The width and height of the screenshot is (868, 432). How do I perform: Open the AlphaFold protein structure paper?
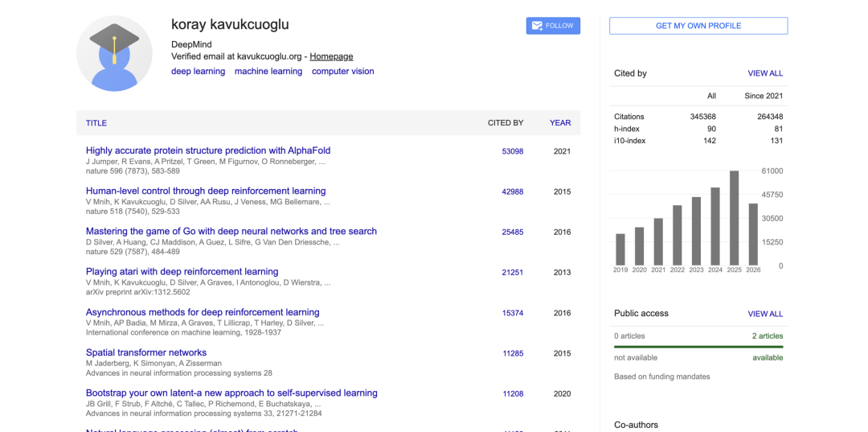coord(208,150)
